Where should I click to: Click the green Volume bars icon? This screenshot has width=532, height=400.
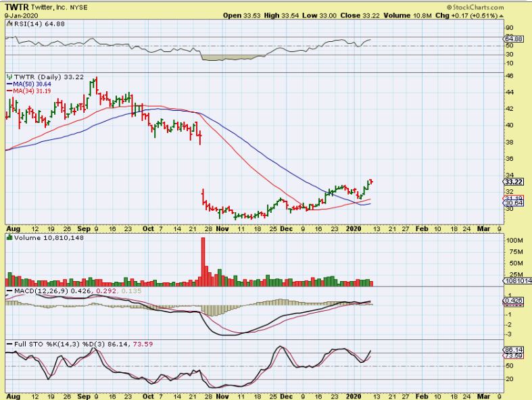pyautogui.click(x=9, y=237)
